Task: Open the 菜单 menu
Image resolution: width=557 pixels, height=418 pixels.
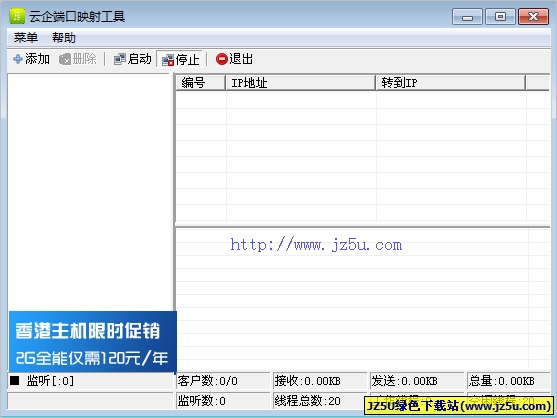Action: click(x=26, y=38)
